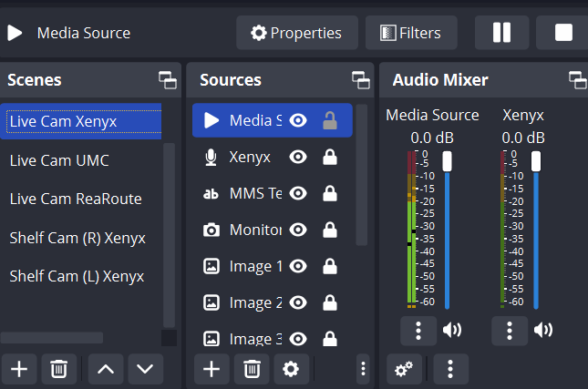The width and height of the screenshot is (588, 389).
Task: Open advanced audio properties gears icon
Action: tap(404, 369)
